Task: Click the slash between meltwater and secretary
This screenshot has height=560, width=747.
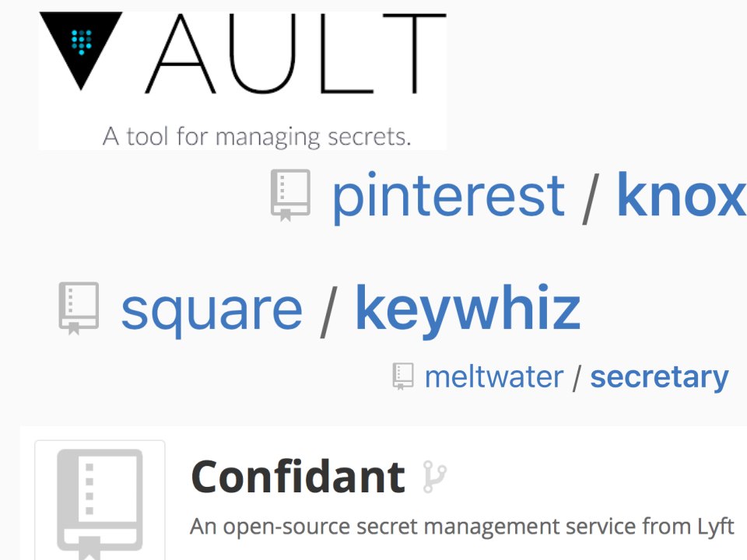Action: (577, 378)
